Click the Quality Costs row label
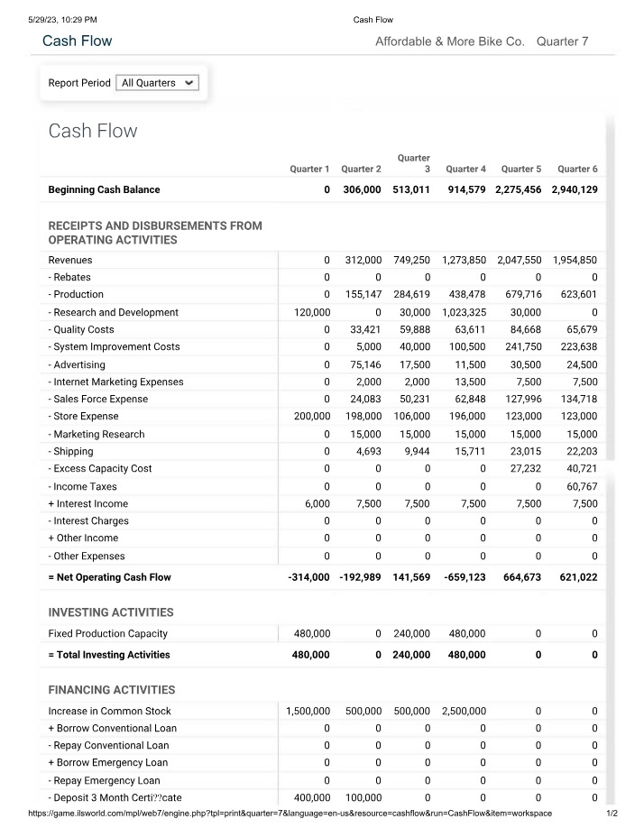 (x=81, y=329)
